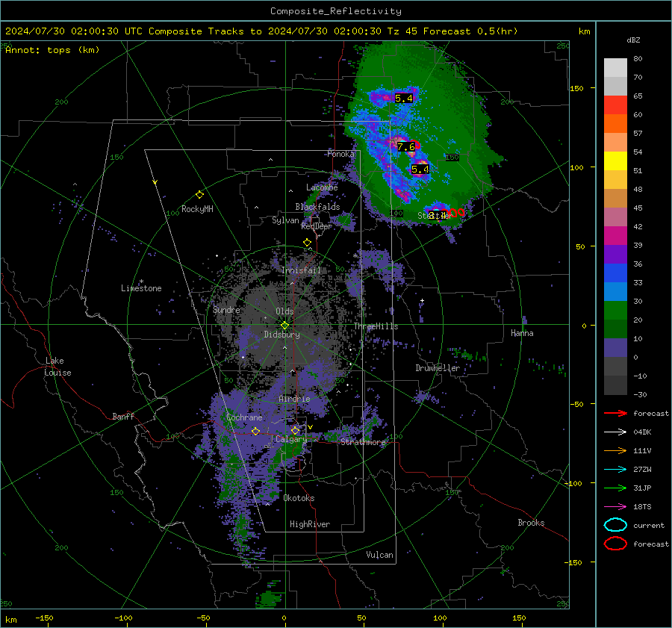This screenshot has width=672, height=628.
Task: Click the Olds town label
Action: 284,311
